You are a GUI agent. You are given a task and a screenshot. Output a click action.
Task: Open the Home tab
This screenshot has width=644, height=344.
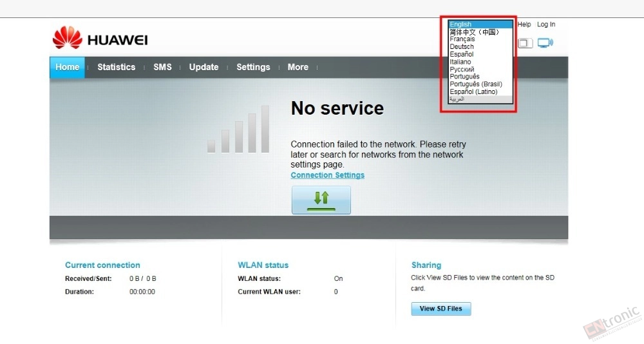pos(68,67)
